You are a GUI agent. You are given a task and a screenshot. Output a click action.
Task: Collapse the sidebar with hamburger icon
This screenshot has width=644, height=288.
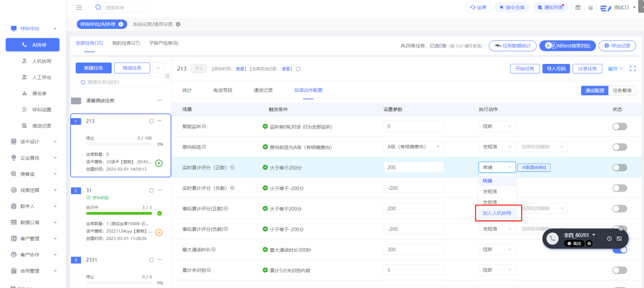pos(79,7)
